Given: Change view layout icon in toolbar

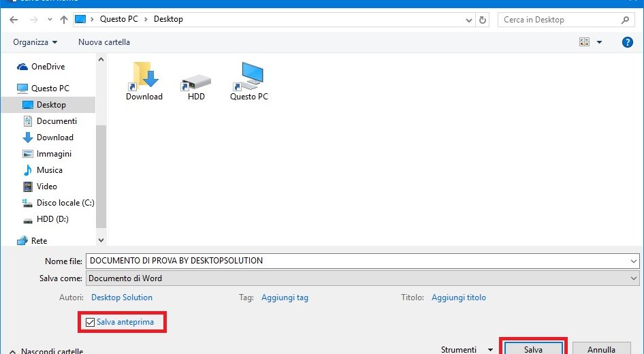Looking at the screenshot, I should coord(585,42).
